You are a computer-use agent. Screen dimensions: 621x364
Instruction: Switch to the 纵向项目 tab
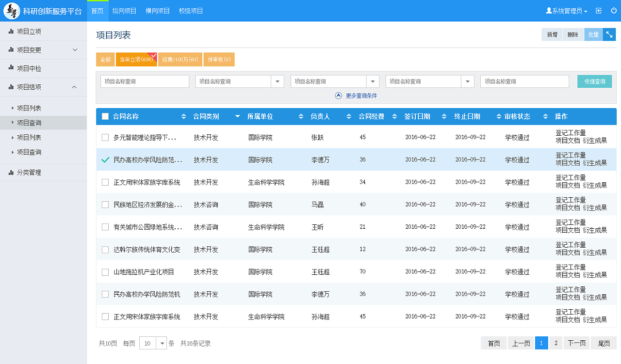coord(124,10)
